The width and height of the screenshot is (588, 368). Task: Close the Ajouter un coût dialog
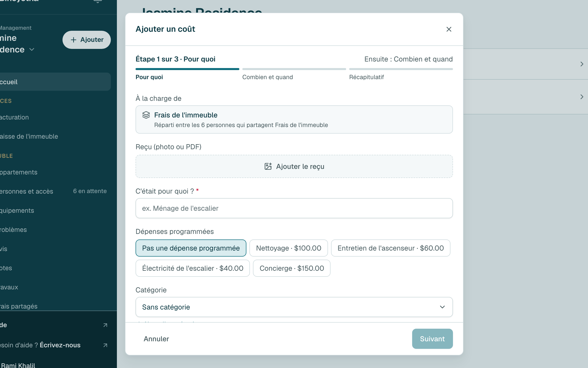pos(449,29)
